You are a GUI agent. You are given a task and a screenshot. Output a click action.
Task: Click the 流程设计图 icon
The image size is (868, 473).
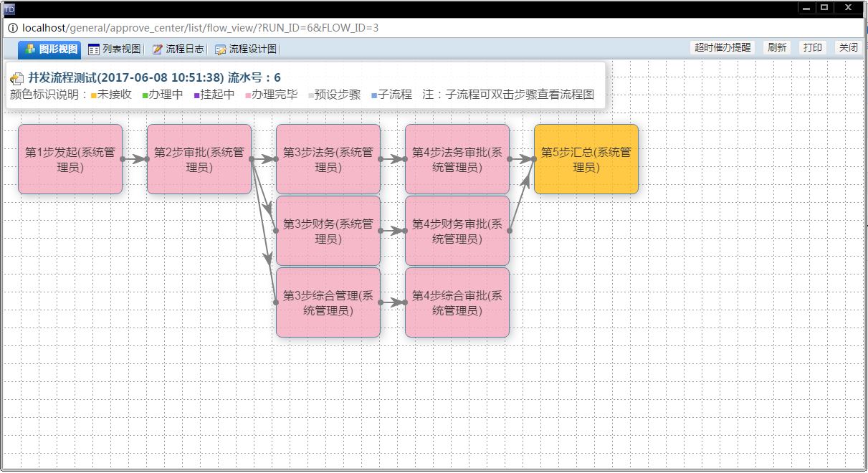point(221,49)
